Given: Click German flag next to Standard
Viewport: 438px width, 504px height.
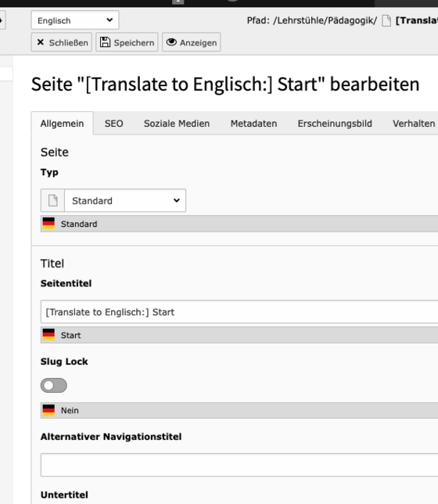Looking at the screenshot, I should (x=48, y=224).
